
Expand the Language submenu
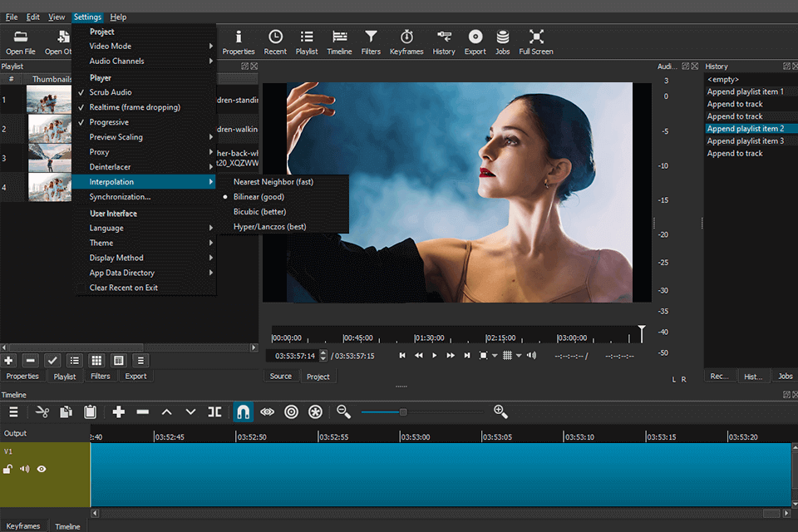(x=106, y=228)
